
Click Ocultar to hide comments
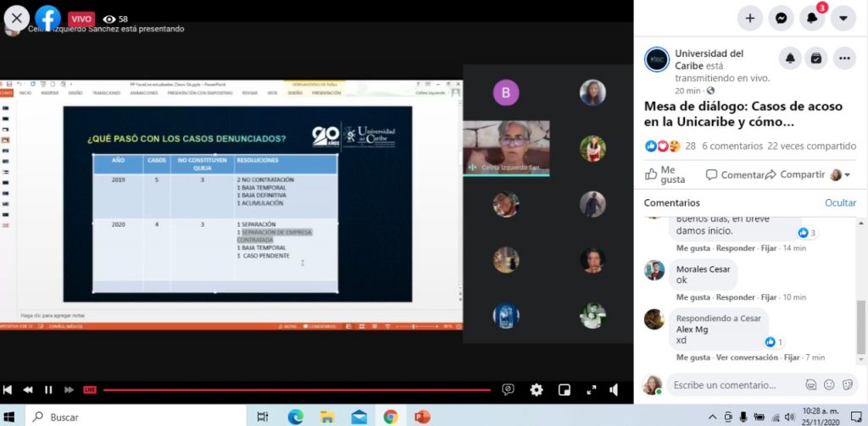click(x=840, y=202)
